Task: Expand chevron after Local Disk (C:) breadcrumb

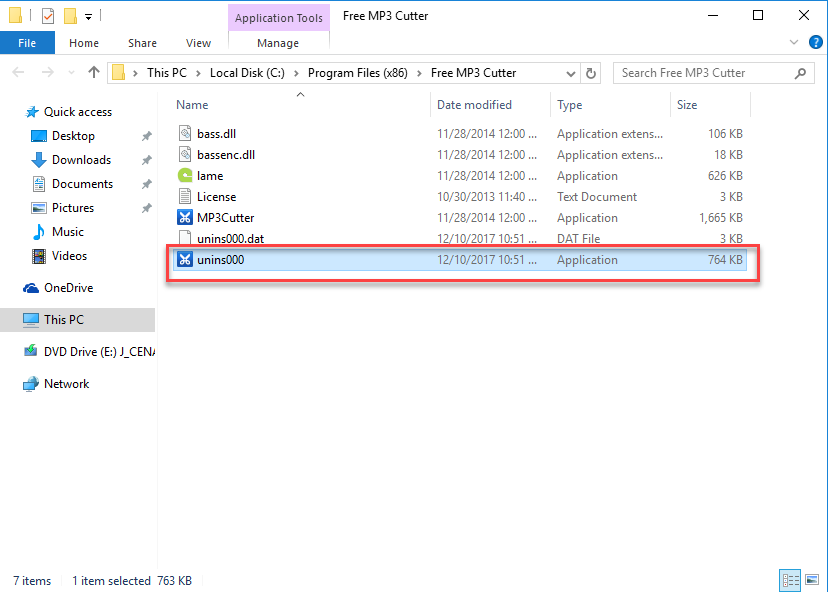Action: 296,73
